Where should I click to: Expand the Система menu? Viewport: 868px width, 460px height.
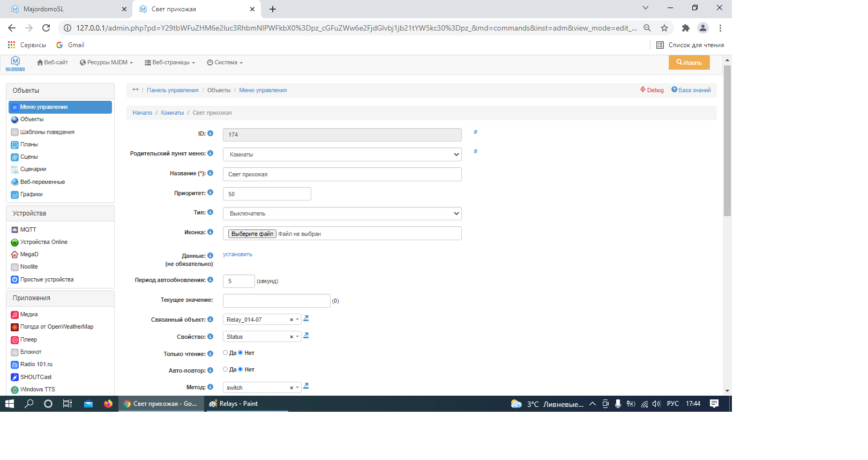225,63
